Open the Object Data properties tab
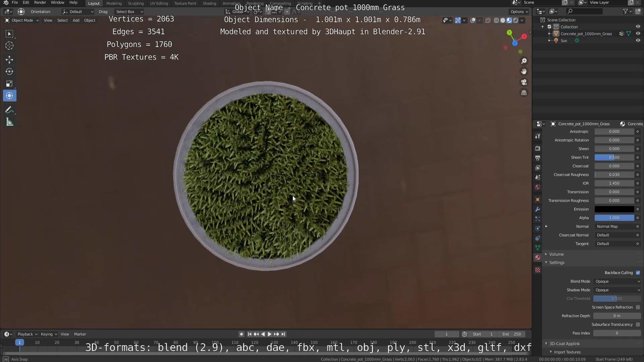644x362 pixels. tap(538, 248)
